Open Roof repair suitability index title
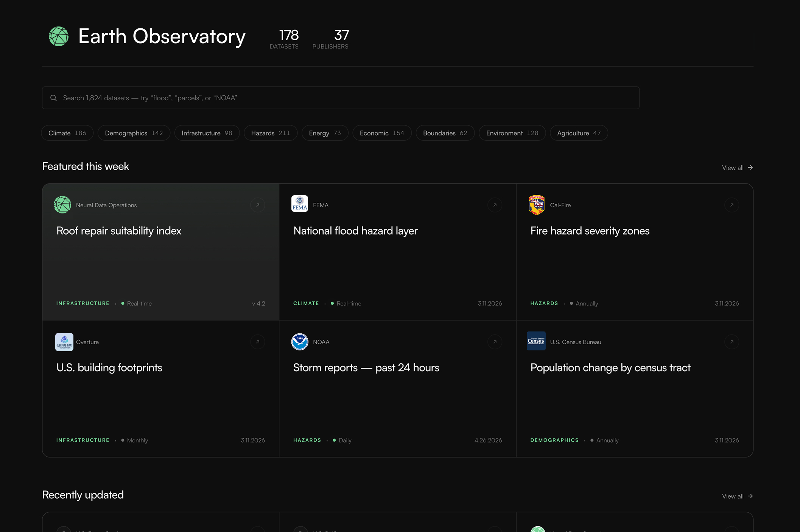Image resolution: width=800 pixels, height=532 pixels. click(x=119, y=231)
